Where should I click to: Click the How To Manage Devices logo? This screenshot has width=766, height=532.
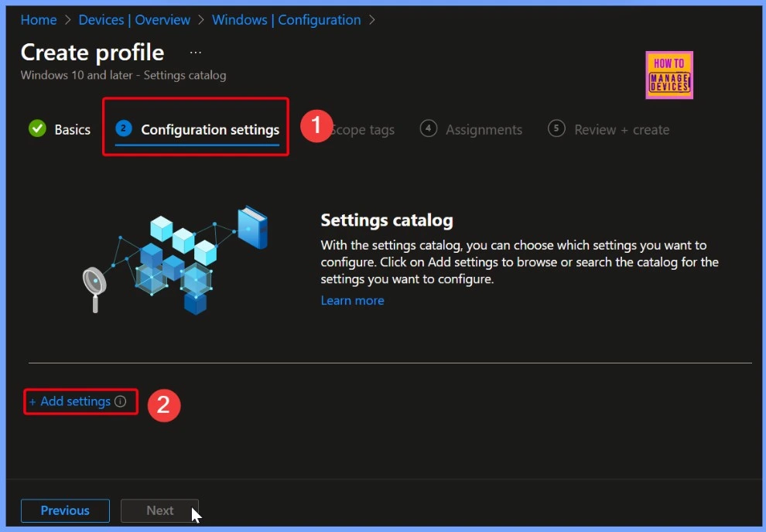pyautogui.click(x=669, y=75)
